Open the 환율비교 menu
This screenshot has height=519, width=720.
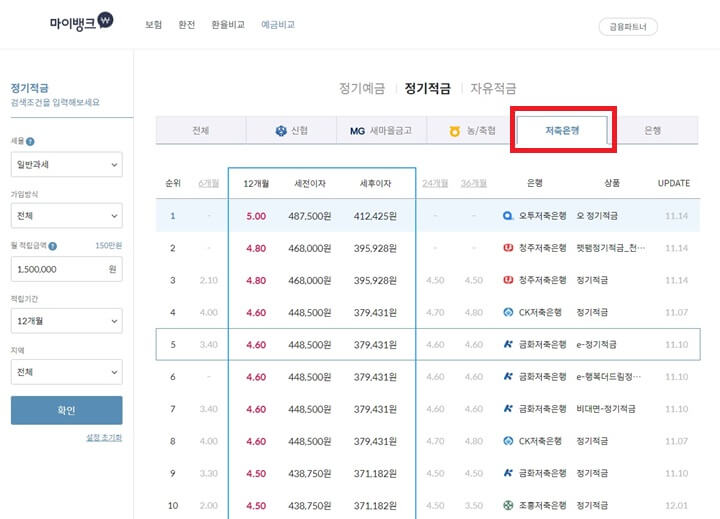[228, 25]
